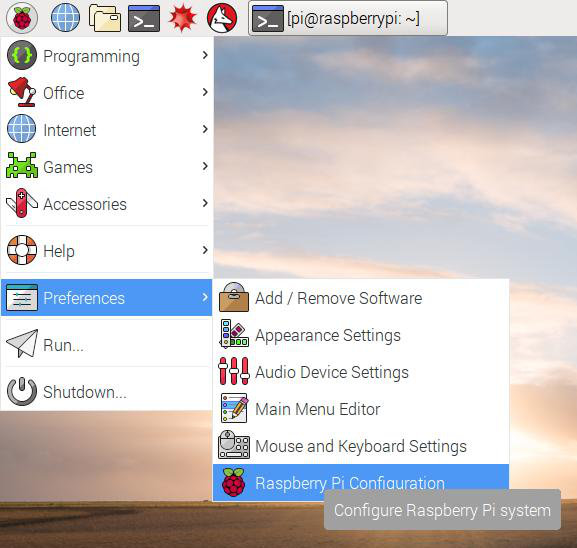Choose Run... from the main menu

(107, 344)
